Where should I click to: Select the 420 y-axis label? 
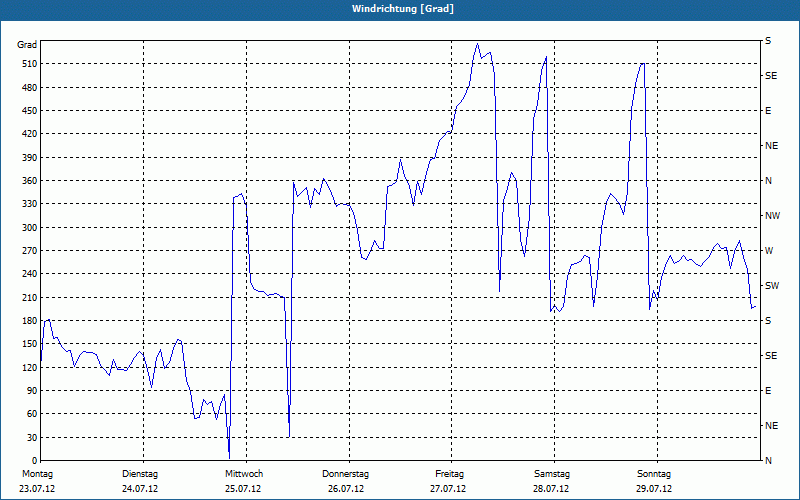30,134
